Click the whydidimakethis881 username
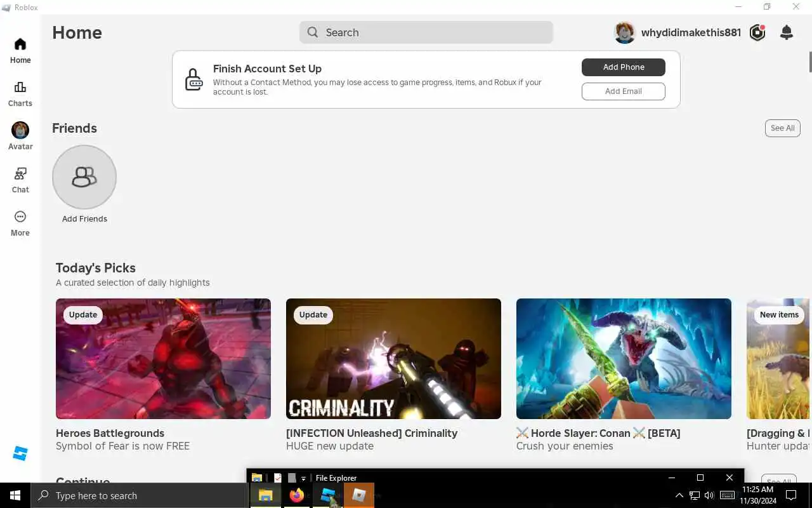 point(691,32)
